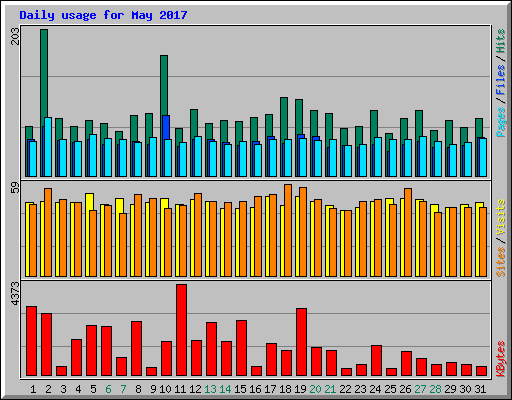Click the tallest red KBytes bar on day 11

point(181,330)
